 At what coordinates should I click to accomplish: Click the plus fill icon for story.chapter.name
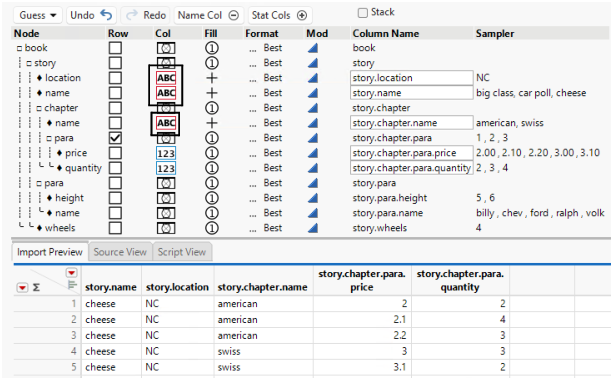(212, 123)
